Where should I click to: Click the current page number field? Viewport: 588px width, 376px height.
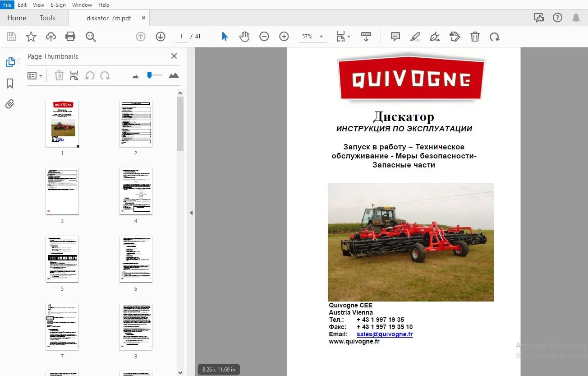[x=181, y=37]
